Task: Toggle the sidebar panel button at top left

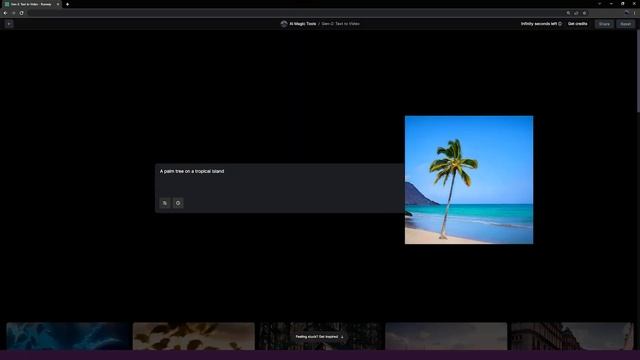Action: (9, 24)
